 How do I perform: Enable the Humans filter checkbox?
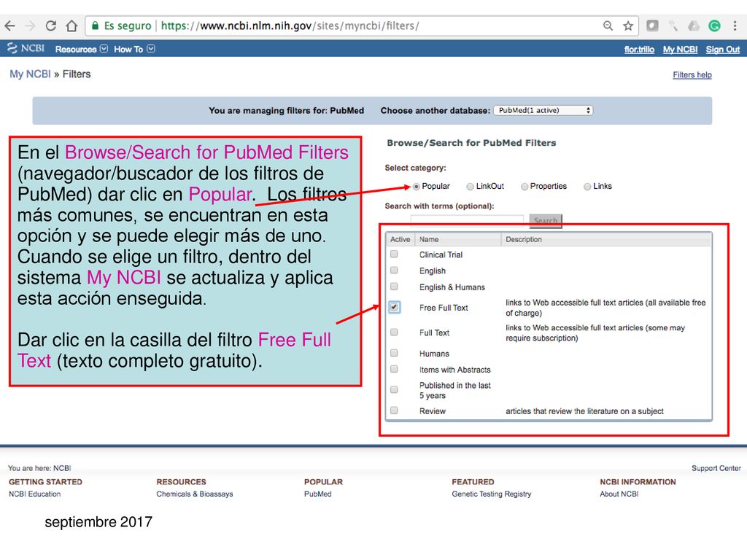[x=394, y=354]
